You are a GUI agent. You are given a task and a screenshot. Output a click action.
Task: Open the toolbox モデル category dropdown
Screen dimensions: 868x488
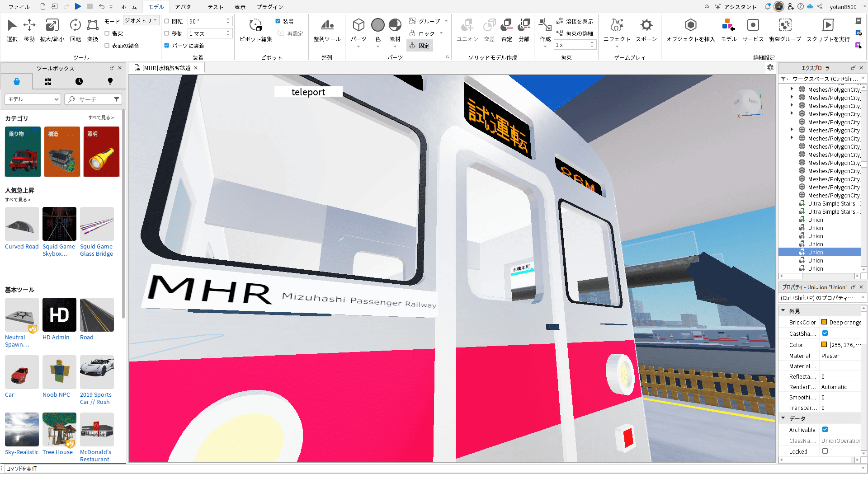coord(33,99)
